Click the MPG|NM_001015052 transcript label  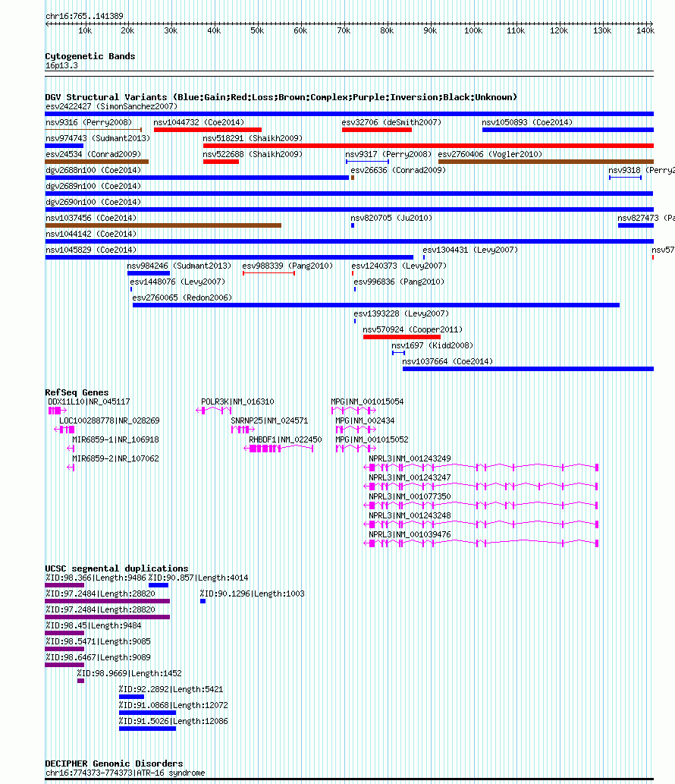[372, 440]
